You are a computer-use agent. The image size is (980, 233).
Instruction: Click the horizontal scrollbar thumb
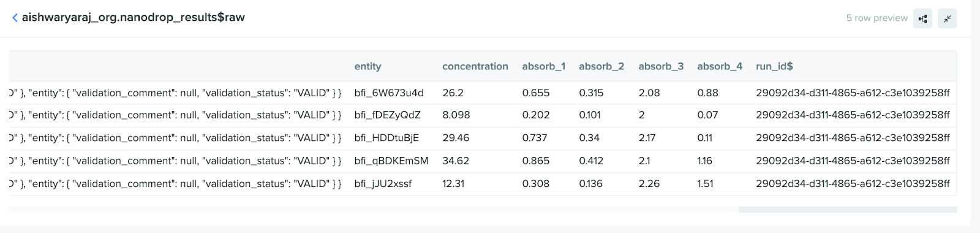pyautogui.click(x=848, y=210)
